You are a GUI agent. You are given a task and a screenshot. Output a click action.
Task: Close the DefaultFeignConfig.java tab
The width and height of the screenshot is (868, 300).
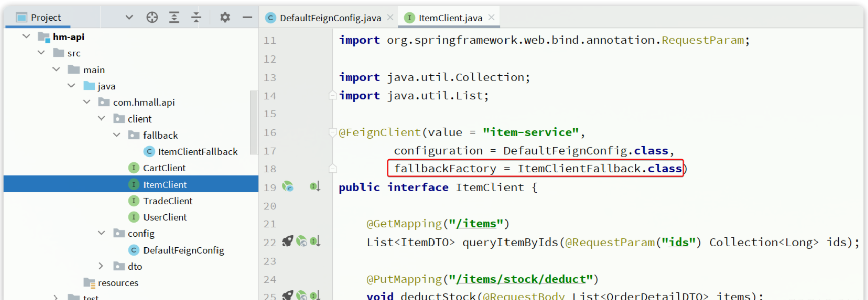[x=390, y=17]
